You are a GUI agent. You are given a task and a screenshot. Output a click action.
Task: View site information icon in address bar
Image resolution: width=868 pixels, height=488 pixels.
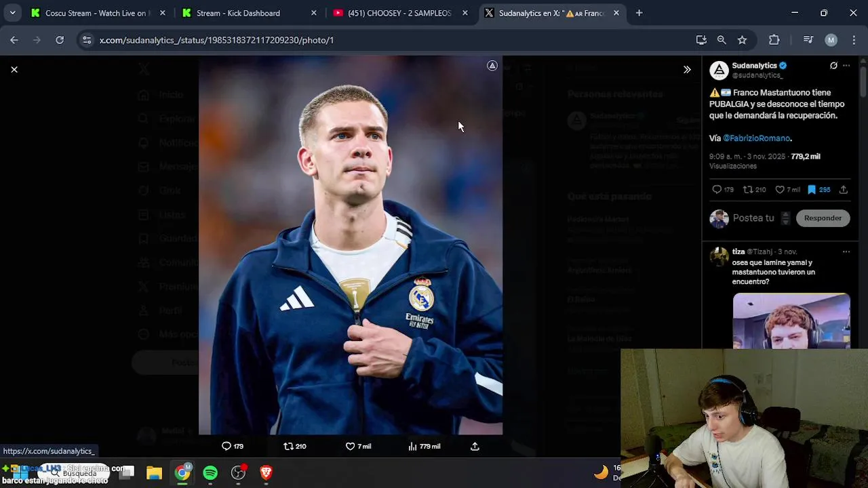coord(87,40)
